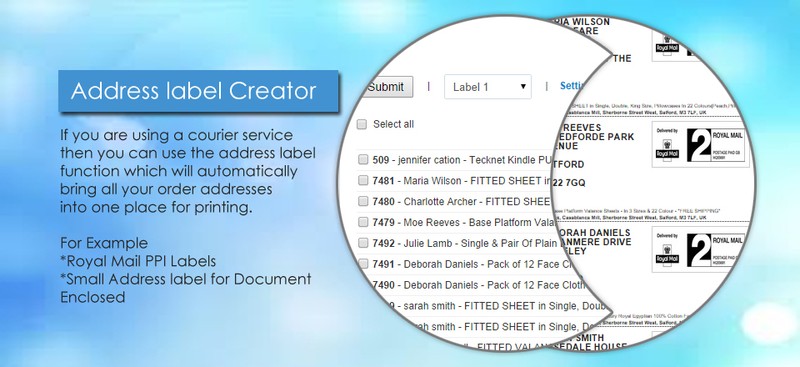Screen dimensions: 800x367
Task: Click the Label 1 dropdown arrow
Action: [x=523, y=87]
